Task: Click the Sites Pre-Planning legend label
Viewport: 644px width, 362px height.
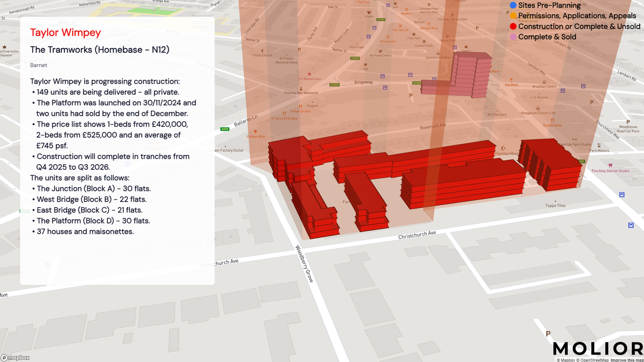Action: point(549,5)
